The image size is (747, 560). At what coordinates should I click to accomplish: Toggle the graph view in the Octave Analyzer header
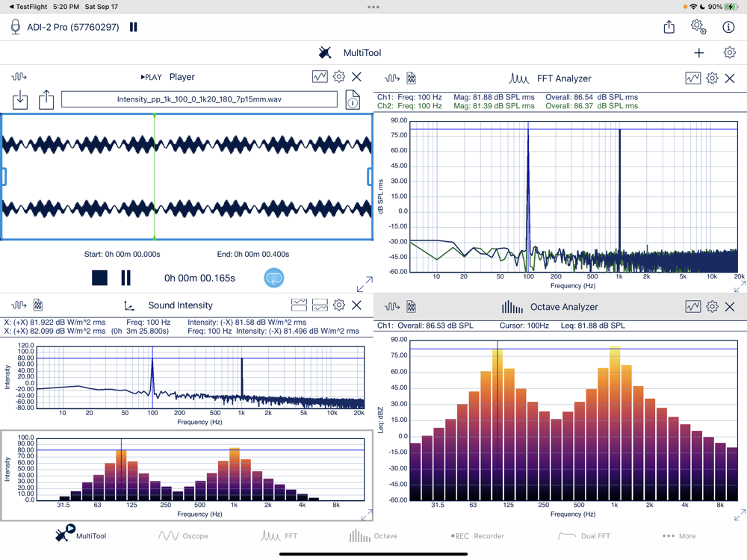[x=692, y=306]
